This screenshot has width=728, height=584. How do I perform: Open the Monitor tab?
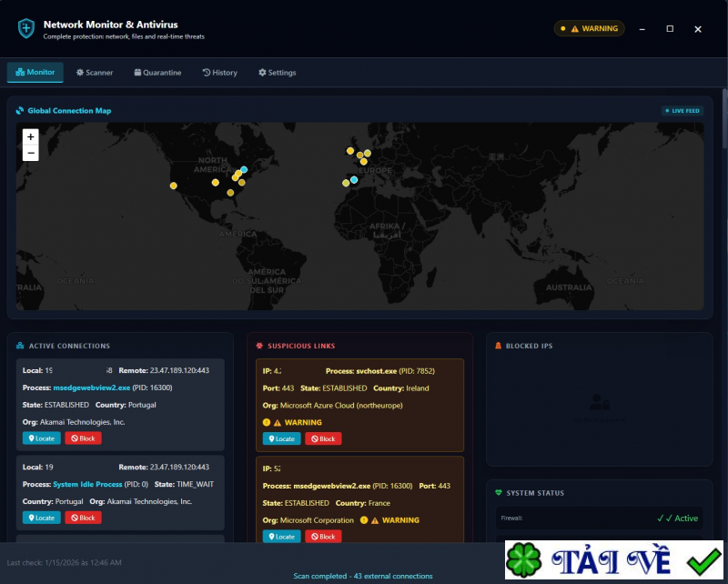[35, 71]
